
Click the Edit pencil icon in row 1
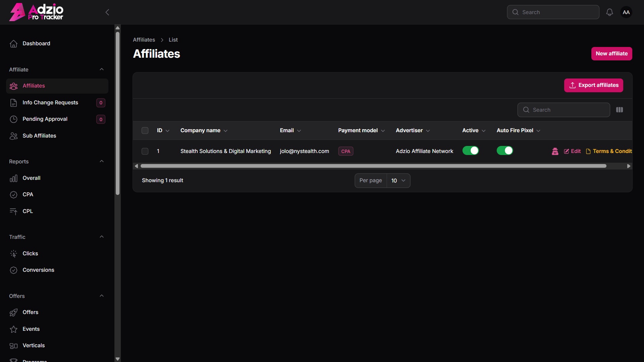(566, 151)
